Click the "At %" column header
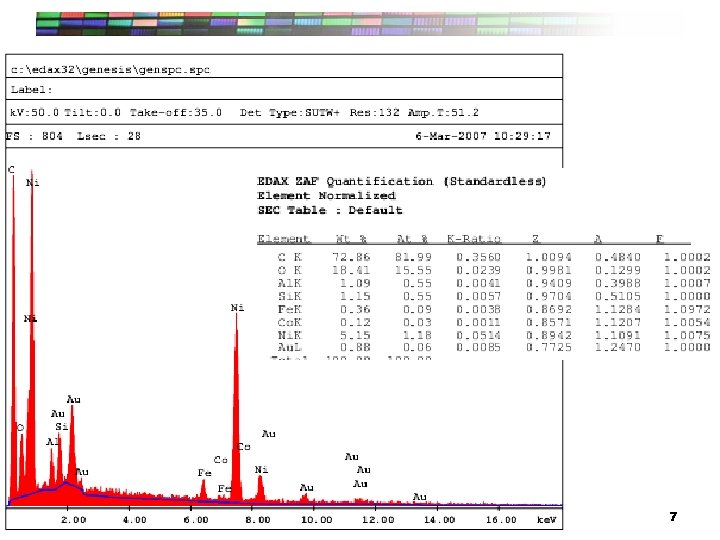This screenshot has width=720, height=540. tap(412, 239)
